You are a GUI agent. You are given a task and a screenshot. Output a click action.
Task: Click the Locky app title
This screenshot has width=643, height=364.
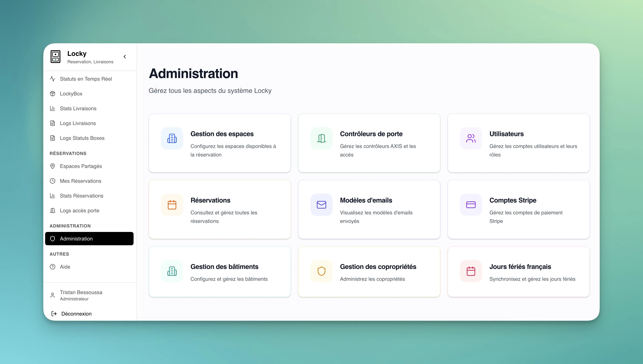coord(77,54)
